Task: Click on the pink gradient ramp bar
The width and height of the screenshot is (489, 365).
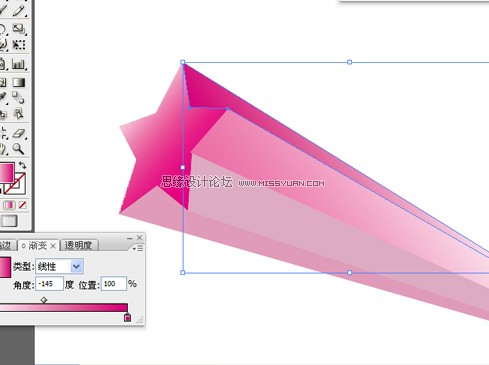Action: pos(64,307)
